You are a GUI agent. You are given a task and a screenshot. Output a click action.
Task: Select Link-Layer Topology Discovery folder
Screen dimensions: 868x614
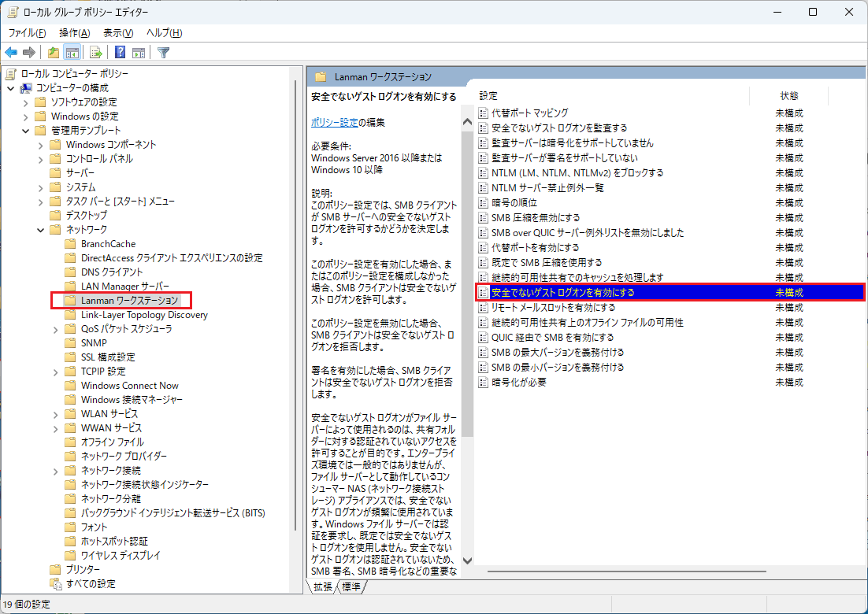coord(144,314)
